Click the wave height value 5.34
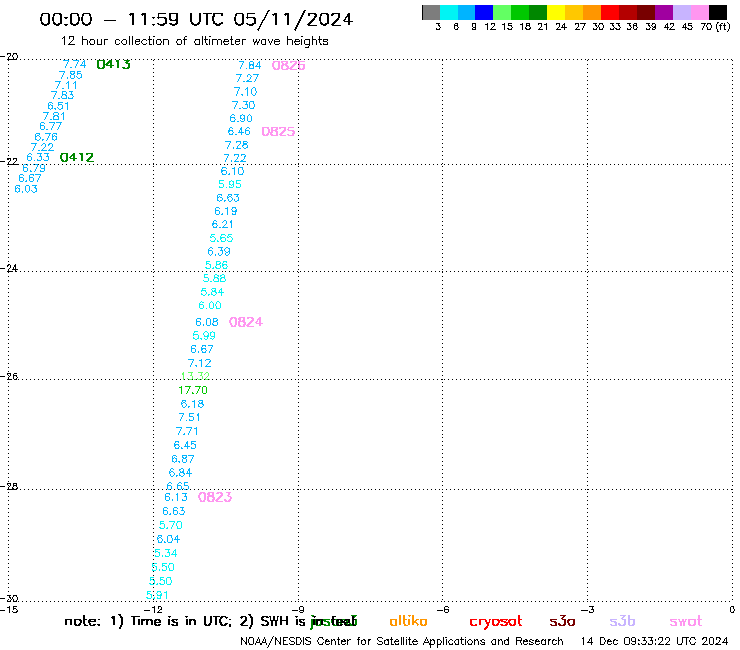Viewport: 740px width, 650px height. pos(166,553)
